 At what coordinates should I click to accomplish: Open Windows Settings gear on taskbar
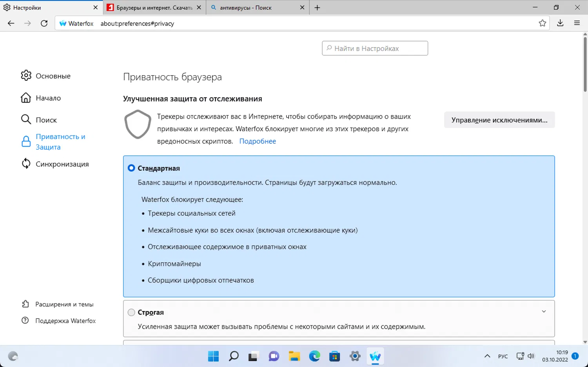pyautogui.click(x=355, y=356)
